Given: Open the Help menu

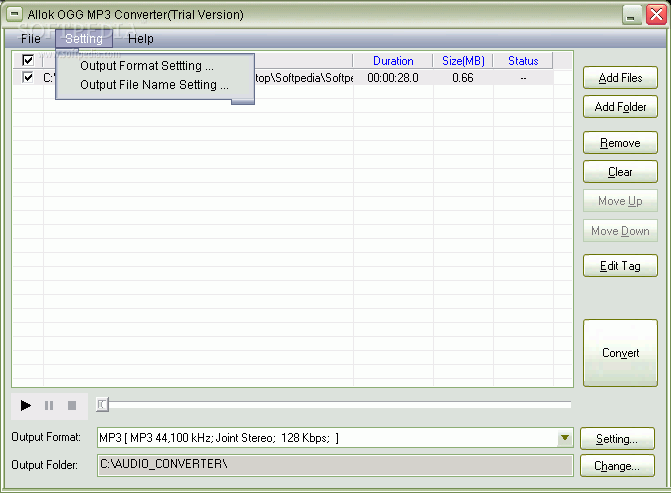Looking at the screenshot, I should [x=140, y=39].
